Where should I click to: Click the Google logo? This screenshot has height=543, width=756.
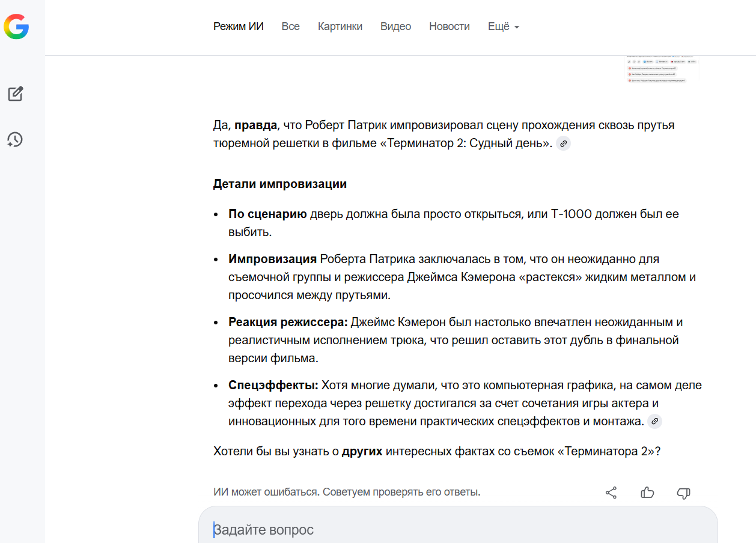click(x=16, y=27)
